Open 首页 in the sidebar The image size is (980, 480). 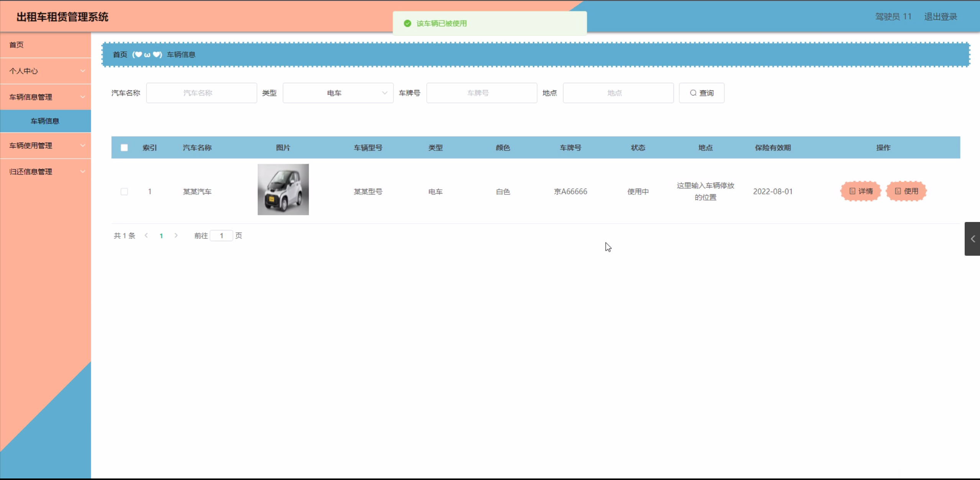16,45
